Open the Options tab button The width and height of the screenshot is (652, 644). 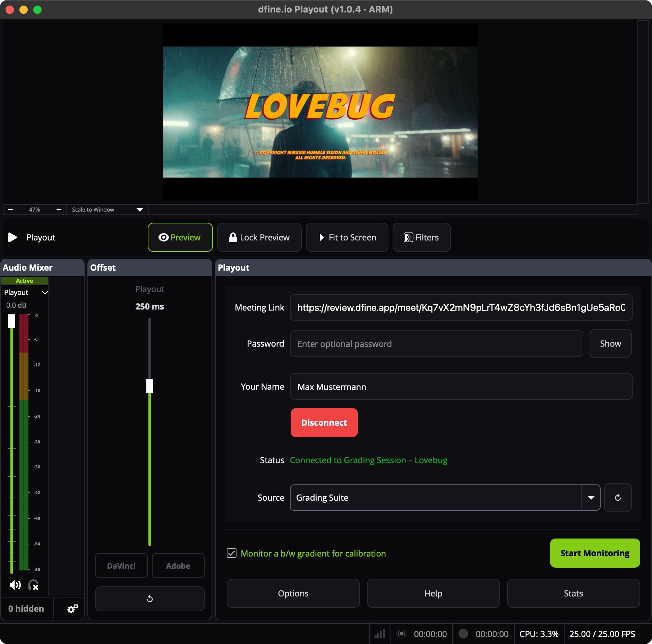[293, 593]
